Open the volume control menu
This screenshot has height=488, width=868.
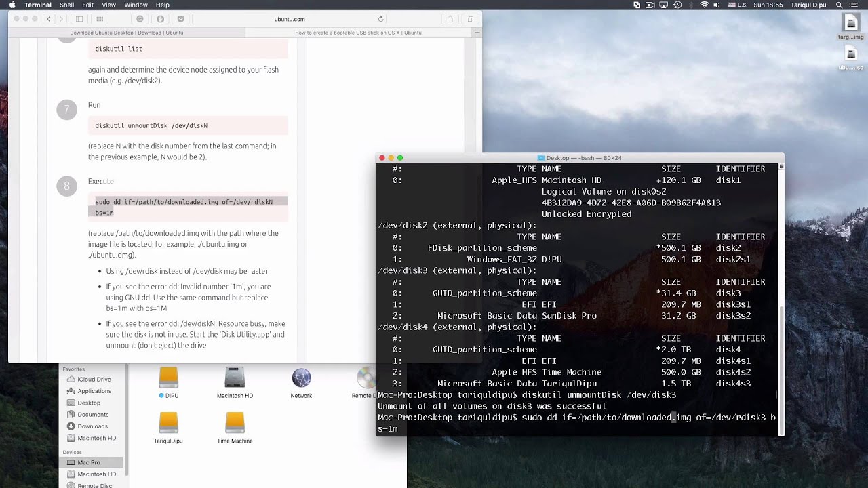(718, 5)
